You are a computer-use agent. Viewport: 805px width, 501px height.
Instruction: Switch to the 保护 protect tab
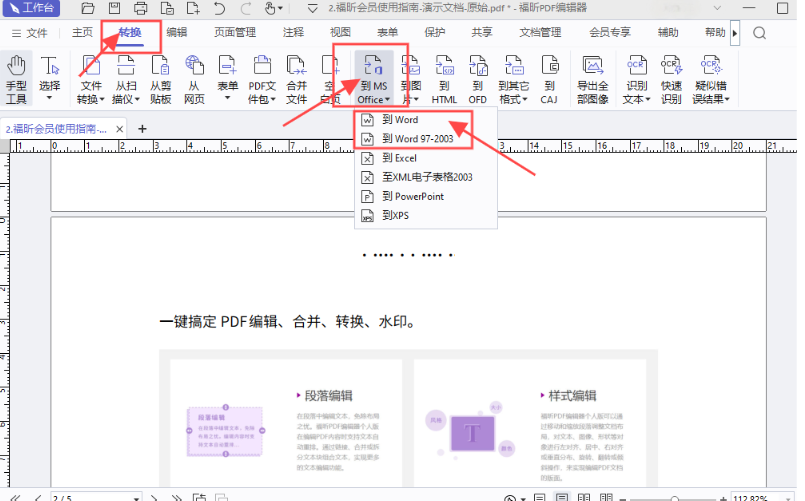click(x=434, y=32)
